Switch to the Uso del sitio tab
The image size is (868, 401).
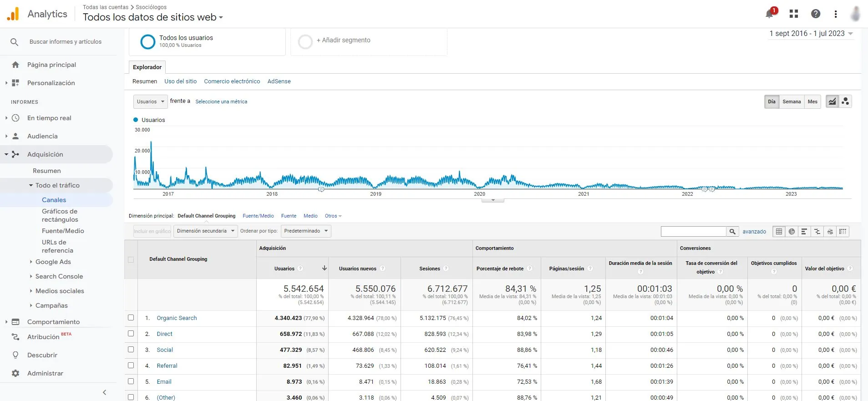[x=181, y=81]
